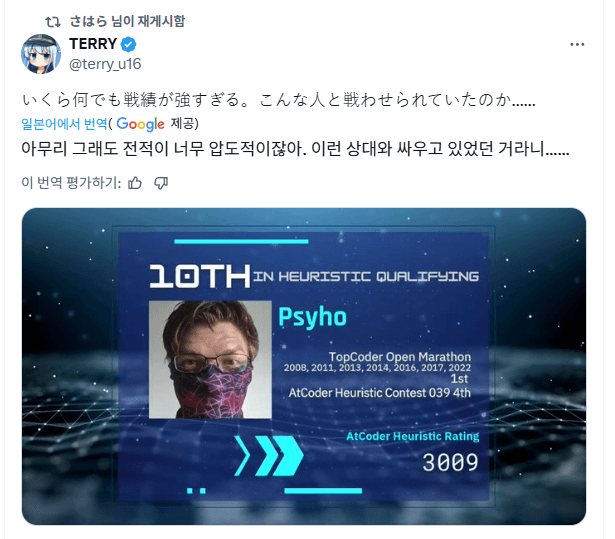Open the attached Psyho ranking card image
Screen dimensions: 615x539
[x=304, y=366]
